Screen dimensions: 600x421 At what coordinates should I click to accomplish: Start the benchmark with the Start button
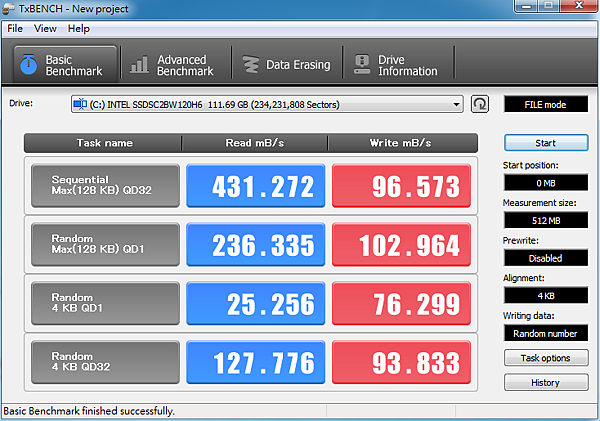546,143
